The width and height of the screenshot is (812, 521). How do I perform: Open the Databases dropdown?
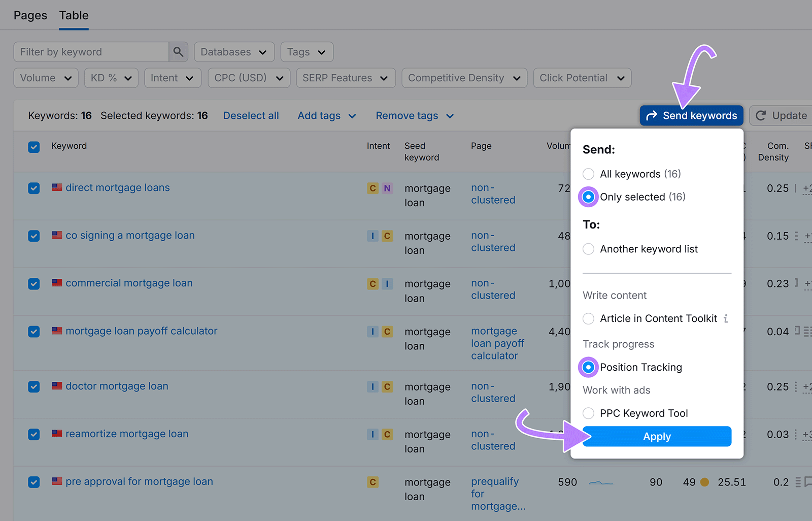point(234,51)
